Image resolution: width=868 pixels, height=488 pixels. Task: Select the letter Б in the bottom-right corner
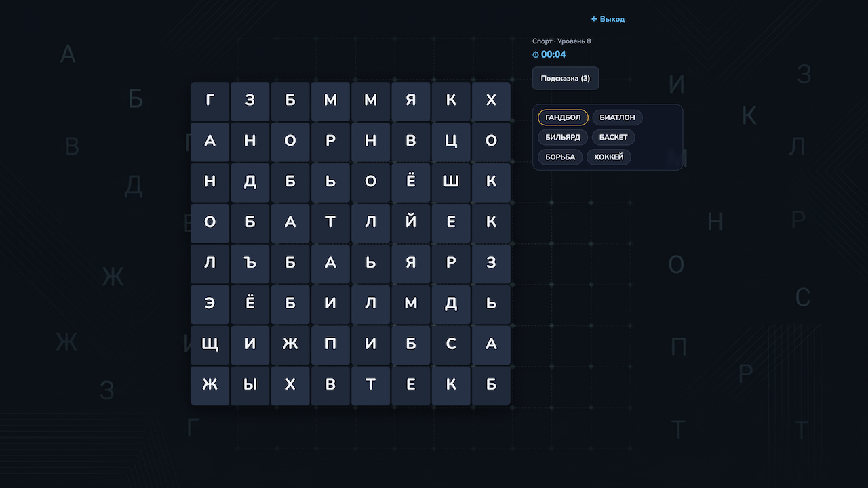click(491, 385)
